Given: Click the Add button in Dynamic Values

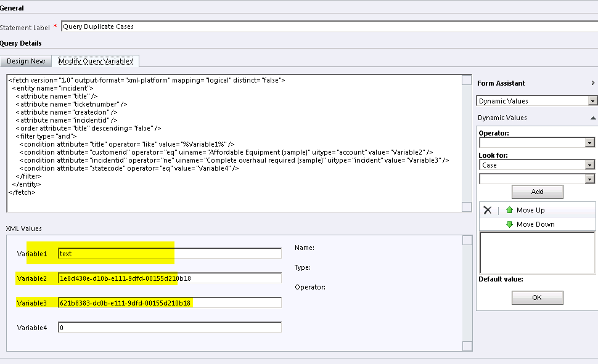Looking at the screenshot, I should point(536,192).
